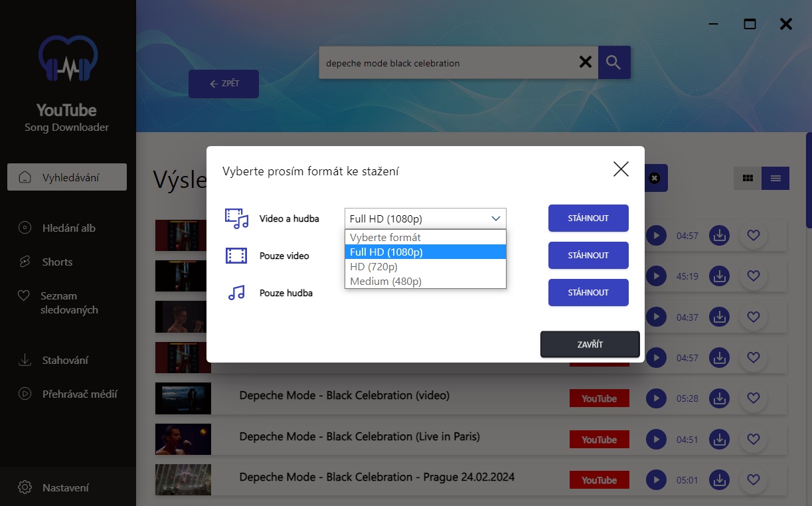Play the 05:28 video result
Viewport: 812px width, 506px height.
click(656, 398)
